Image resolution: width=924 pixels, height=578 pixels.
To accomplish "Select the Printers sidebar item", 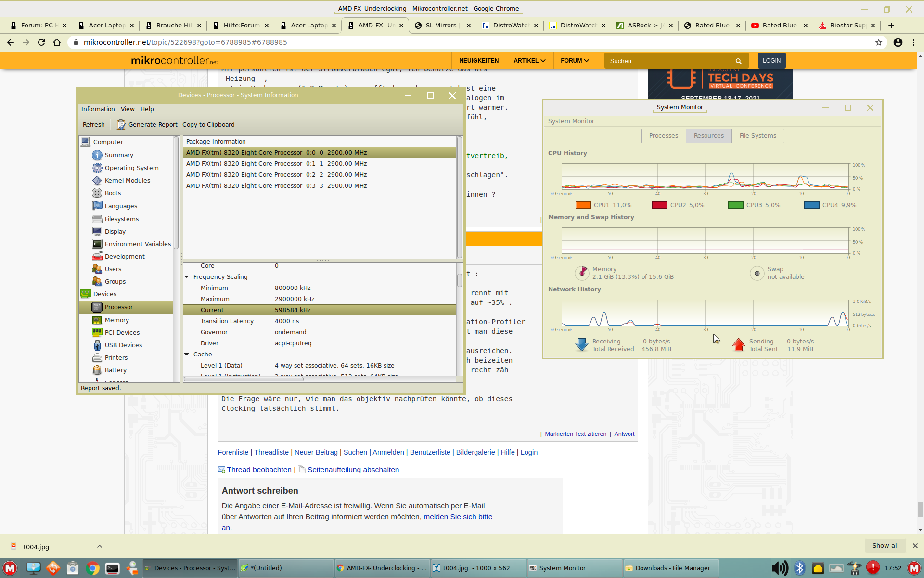I will point(116,357).
